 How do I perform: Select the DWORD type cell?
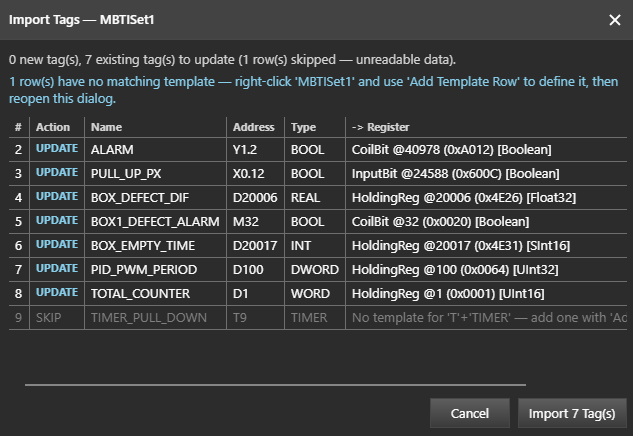(315, 270)
